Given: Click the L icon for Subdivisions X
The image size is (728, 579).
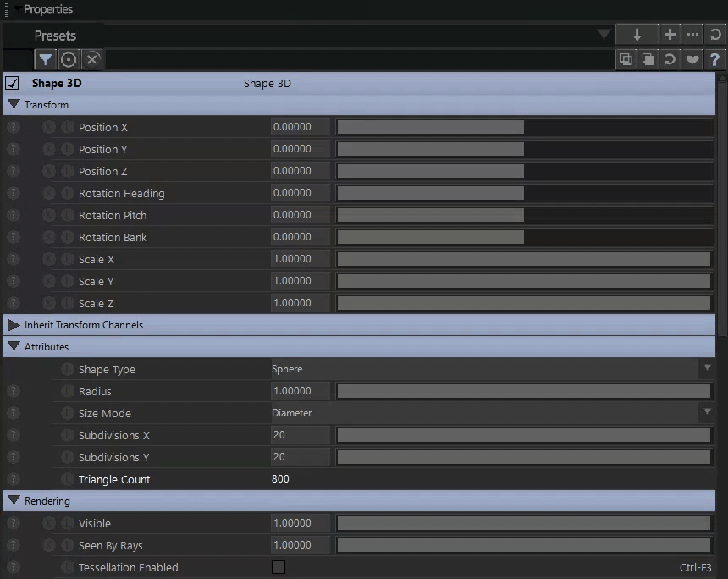Looking at the screenshot, I should (x=68, y=435).
